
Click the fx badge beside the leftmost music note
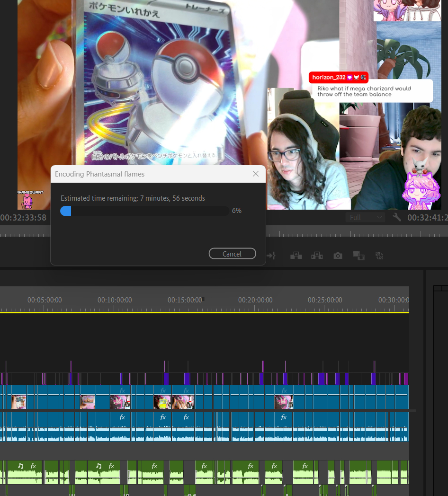33,466
